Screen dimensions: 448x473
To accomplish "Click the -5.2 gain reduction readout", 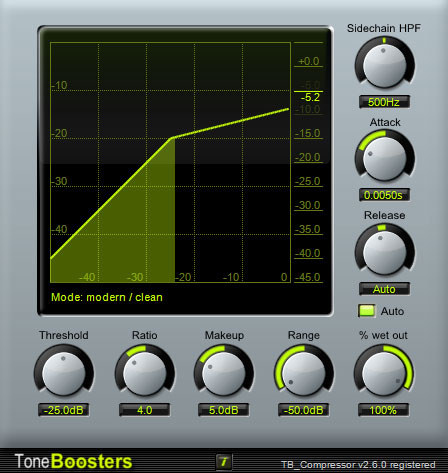I will 310,97.
